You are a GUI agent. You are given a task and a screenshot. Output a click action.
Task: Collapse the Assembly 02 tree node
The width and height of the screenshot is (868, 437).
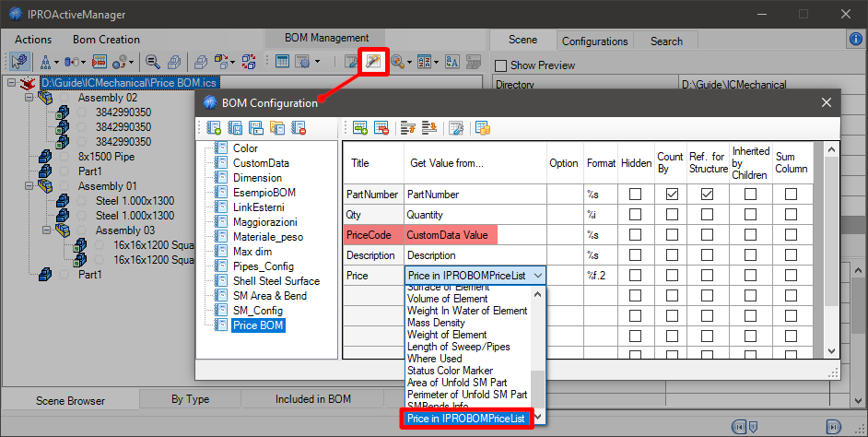tap(29, 98)
